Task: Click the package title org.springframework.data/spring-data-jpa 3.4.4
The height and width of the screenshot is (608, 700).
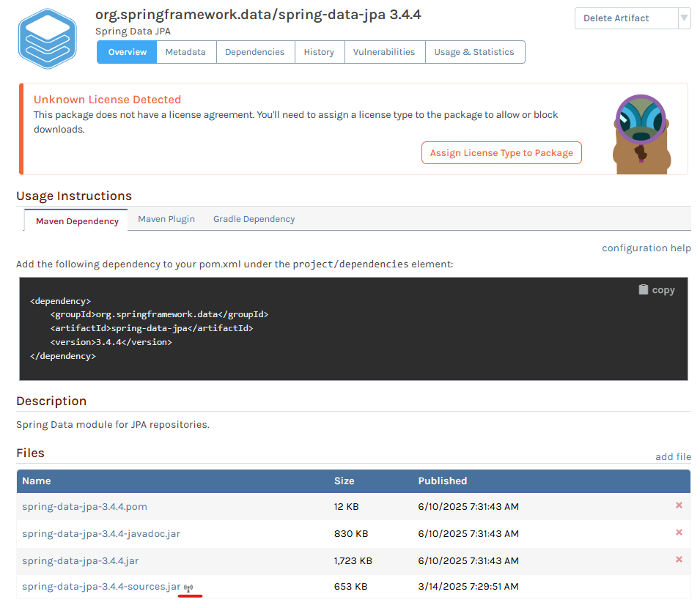Action: coord(258,15)
